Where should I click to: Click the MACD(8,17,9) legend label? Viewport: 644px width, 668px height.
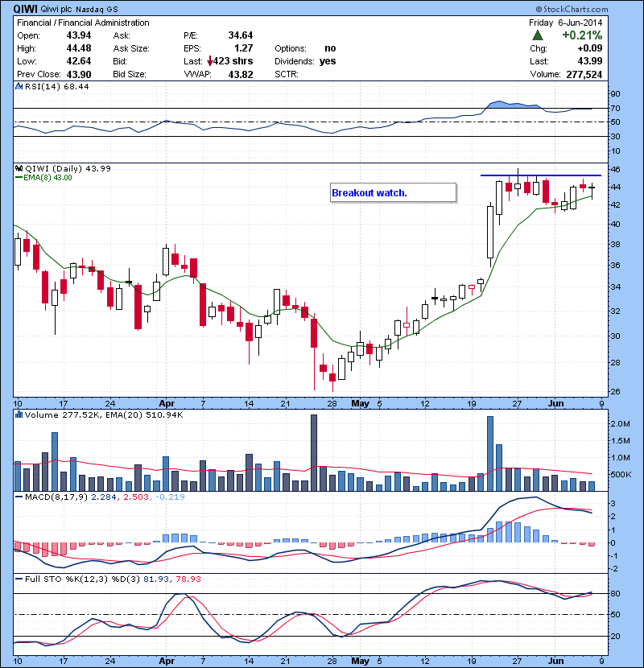pyautogui.click(x=57, y=497)
